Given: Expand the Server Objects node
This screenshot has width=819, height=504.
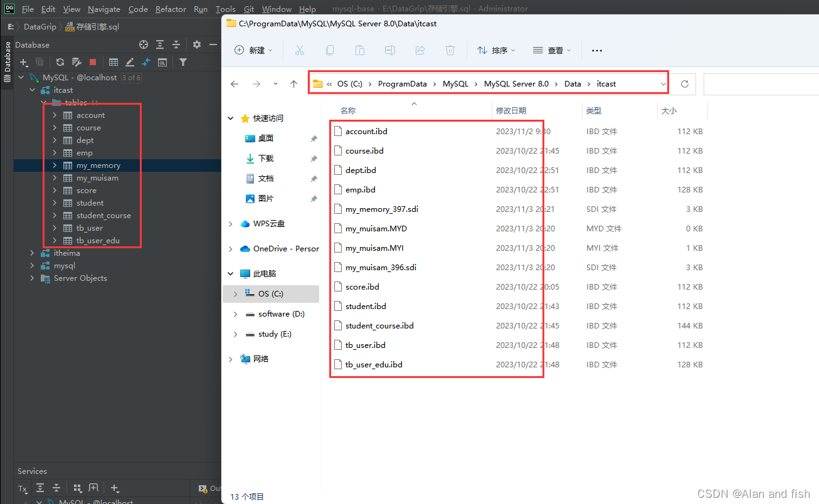Looking at the screenshot, I should tap(32, 278).
